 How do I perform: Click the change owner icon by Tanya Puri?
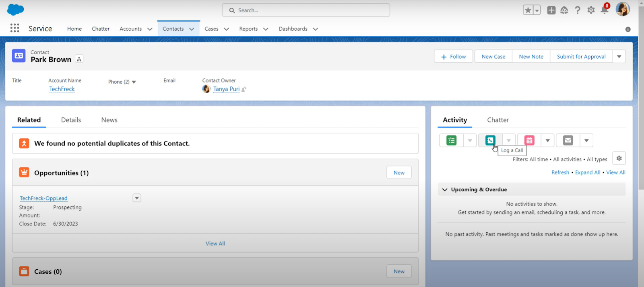(244, 89)
